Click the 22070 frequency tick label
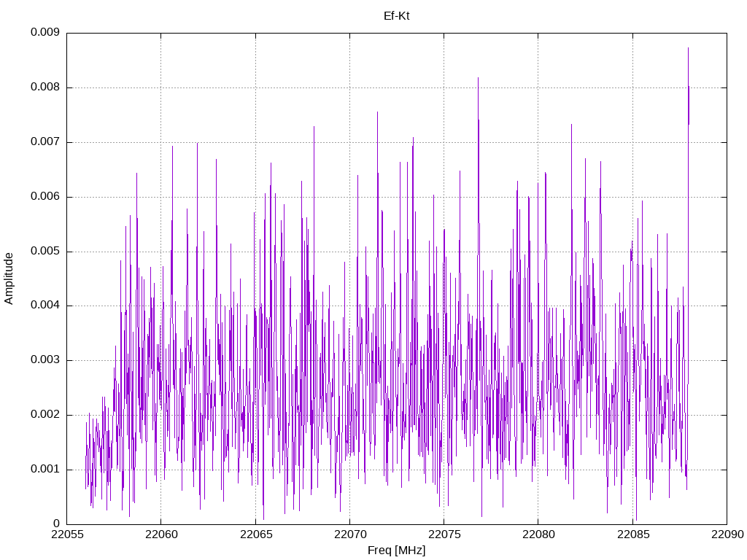 [x=349, y=534]
